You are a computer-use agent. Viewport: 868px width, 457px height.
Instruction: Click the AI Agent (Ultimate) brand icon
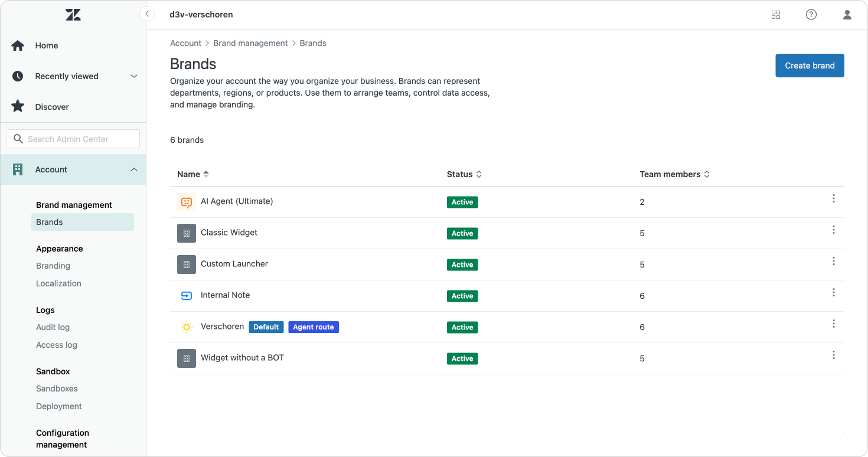[187, 202]
